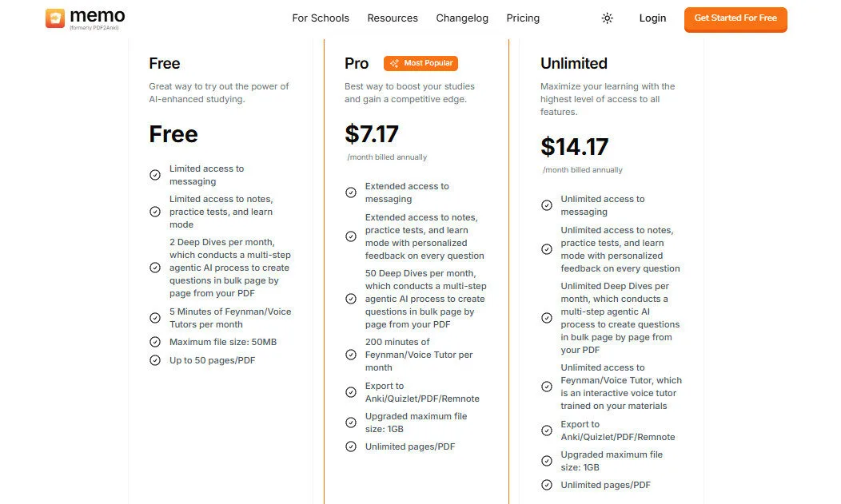Click the Login link
The width and height of the screenshot is (841, 504).
tap(652, 18)
